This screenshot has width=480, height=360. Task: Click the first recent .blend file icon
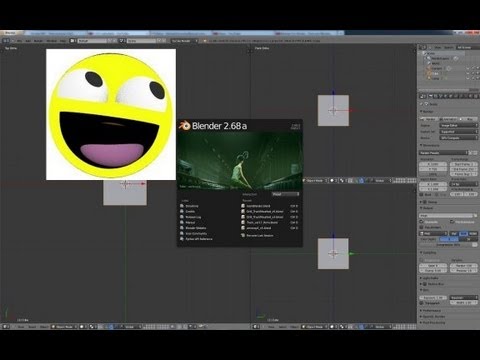243,206
